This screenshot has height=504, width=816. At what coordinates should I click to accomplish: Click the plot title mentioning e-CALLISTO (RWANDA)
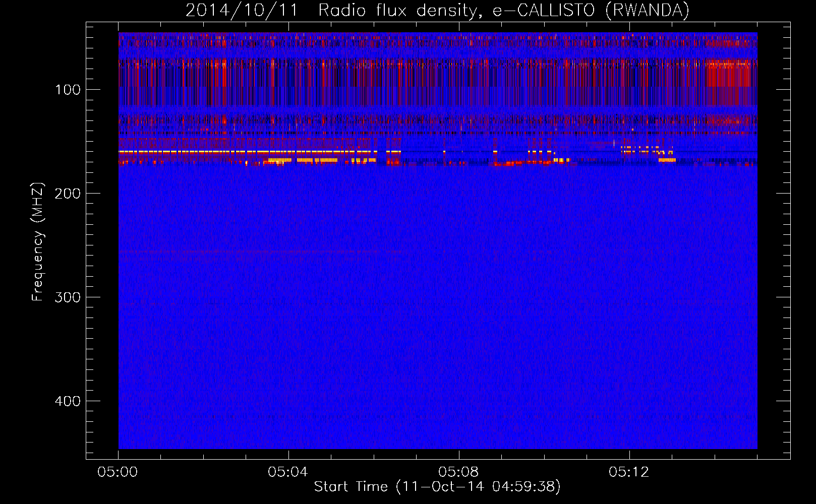click(437, 11)
